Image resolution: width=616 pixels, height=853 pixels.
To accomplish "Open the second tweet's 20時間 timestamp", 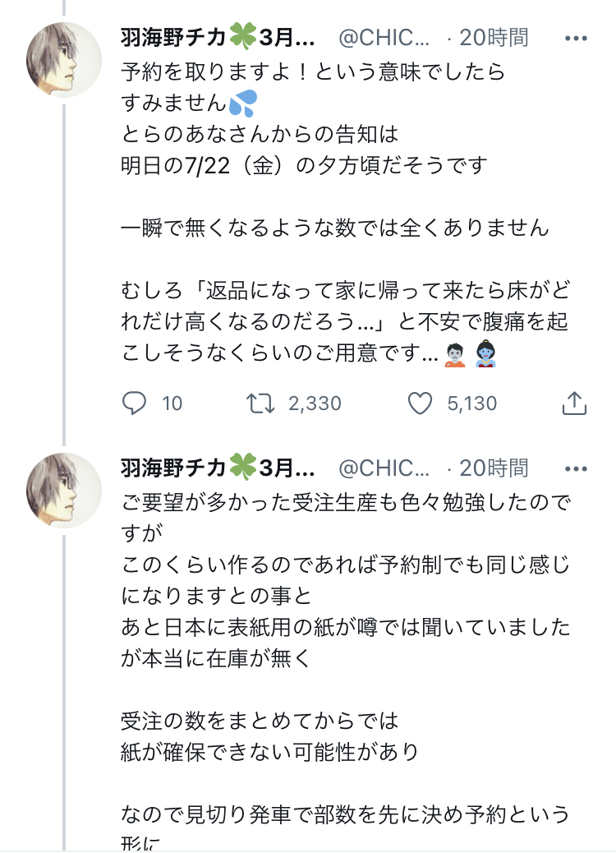I will pos(494,468).
